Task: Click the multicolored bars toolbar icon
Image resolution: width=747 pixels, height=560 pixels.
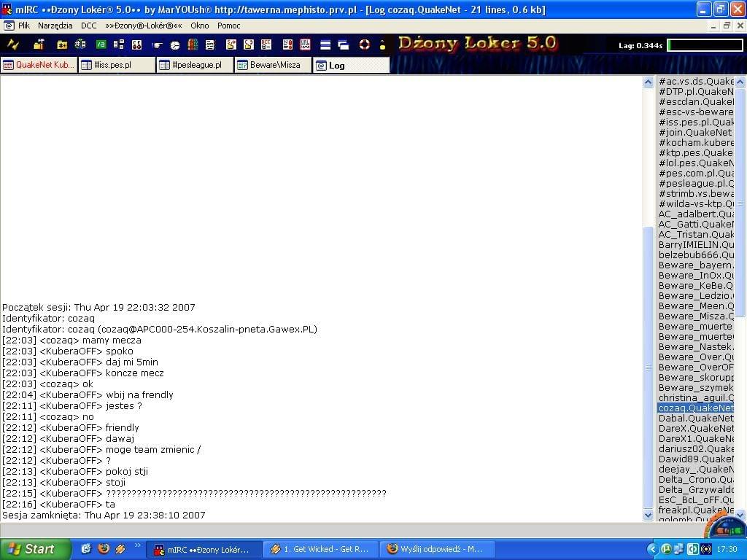Action: (193, 44)
